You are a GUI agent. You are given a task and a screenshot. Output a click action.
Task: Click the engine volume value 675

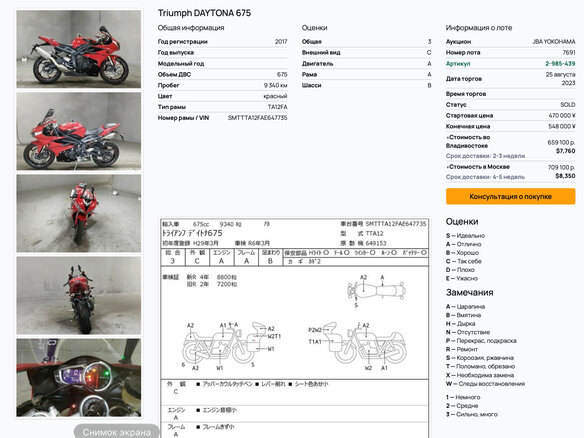(x=282, y=74)
